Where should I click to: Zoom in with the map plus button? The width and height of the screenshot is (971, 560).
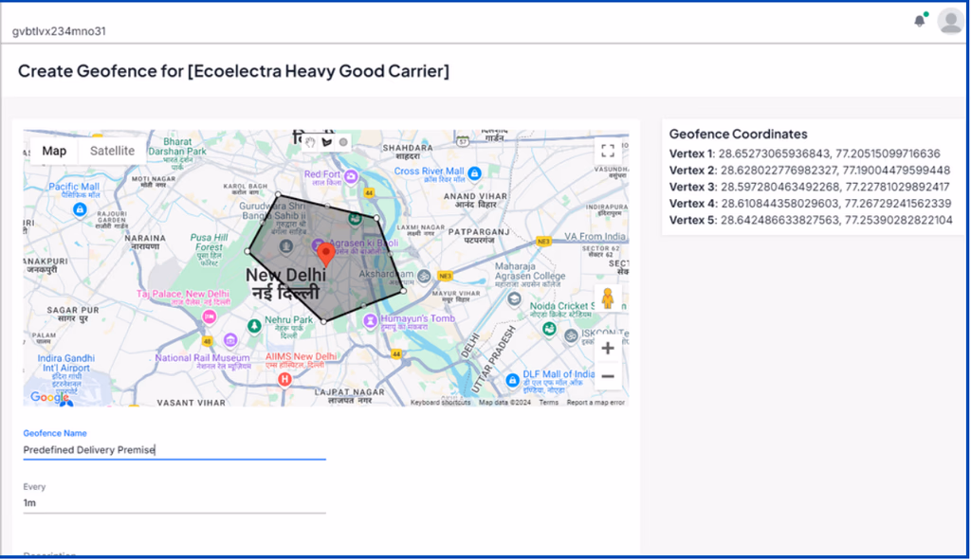[608, 349]
